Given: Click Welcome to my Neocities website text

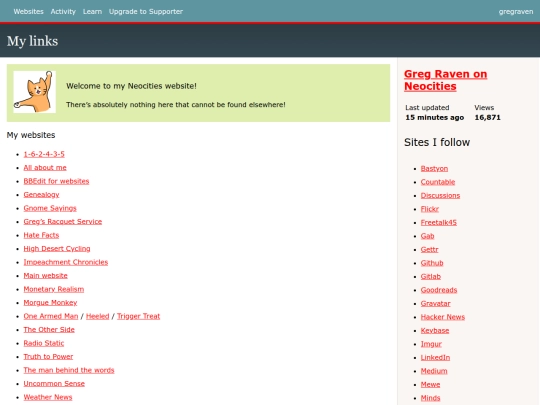Looking at the screenshot, I should (x=131, y=86).
